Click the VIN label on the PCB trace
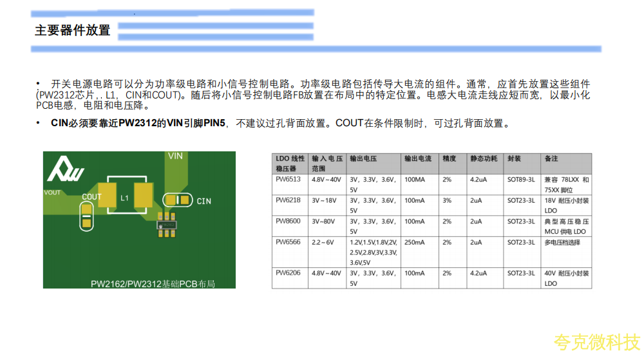This screenshot has height=351, width=644. point(175,156)
